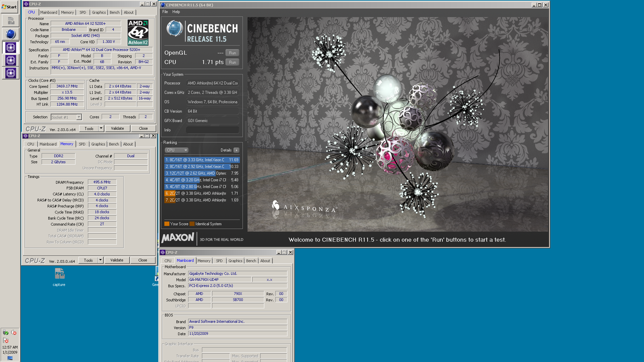644x362 pixels.
Task: Open the Tools dropdown arrow in the Memory-tab CPU-Z window
Action: pyautogui.click(x=100, y=260)
